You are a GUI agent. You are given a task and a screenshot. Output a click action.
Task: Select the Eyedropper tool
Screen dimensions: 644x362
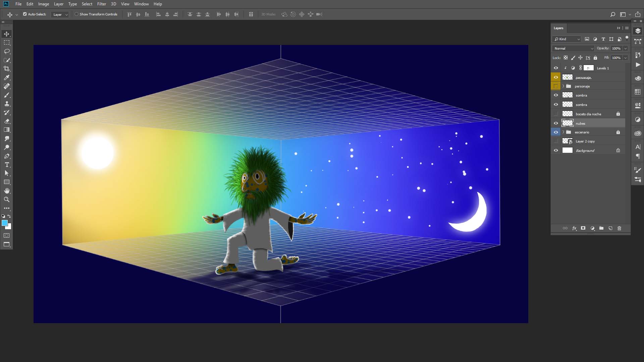coord(7,77)
